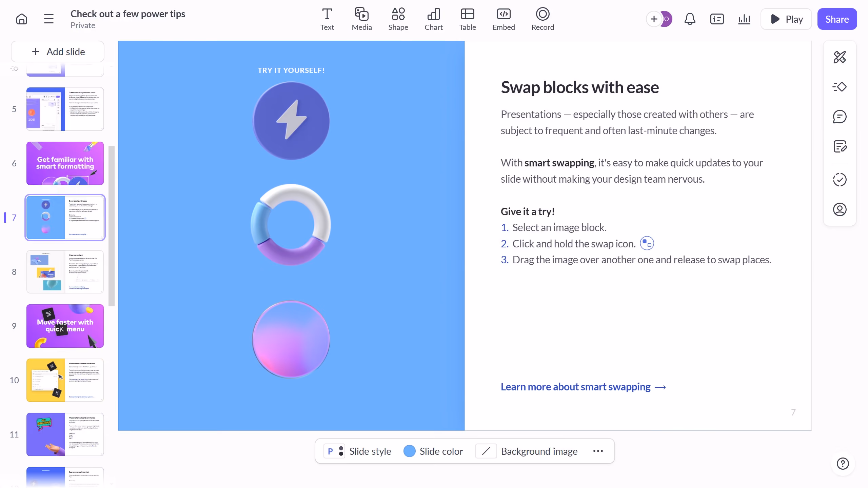Open the notes edit icon in right sidebar
Image resolution: width=868 pixels, height=488 pixels.
(840, 146)
